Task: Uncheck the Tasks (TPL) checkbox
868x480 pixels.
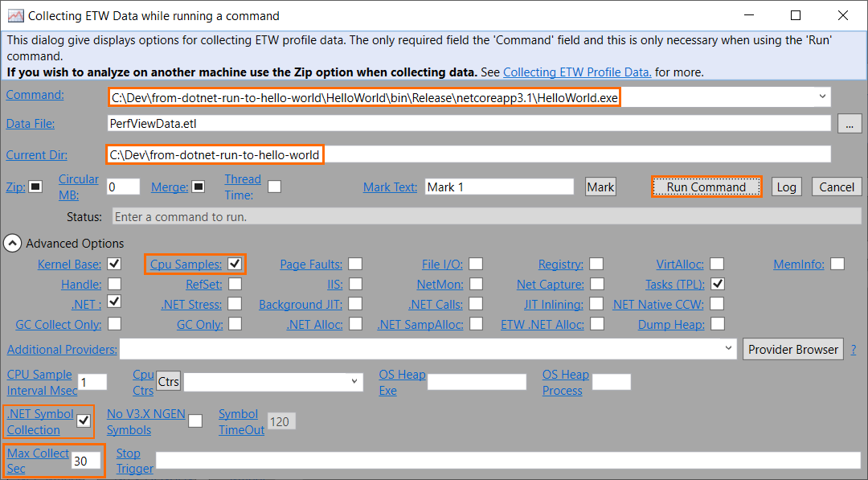Action: click(x=718, y=284)
